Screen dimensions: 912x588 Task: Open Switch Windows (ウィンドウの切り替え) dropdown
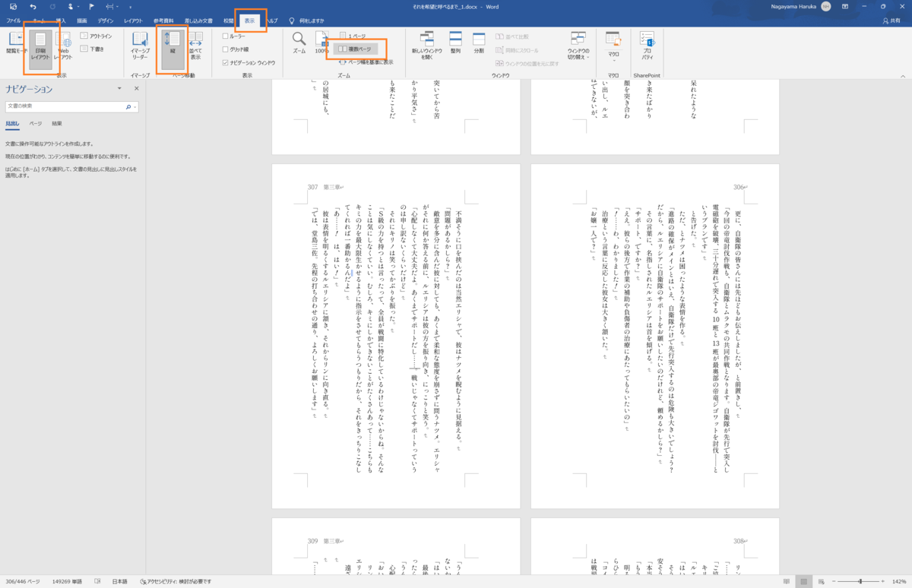coord(578,46)
